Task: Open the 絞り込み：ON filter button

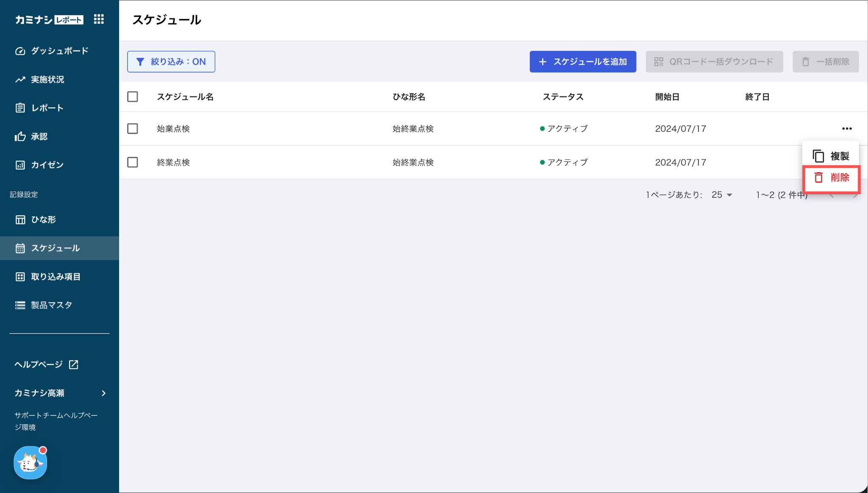Action: coord(171,62)
